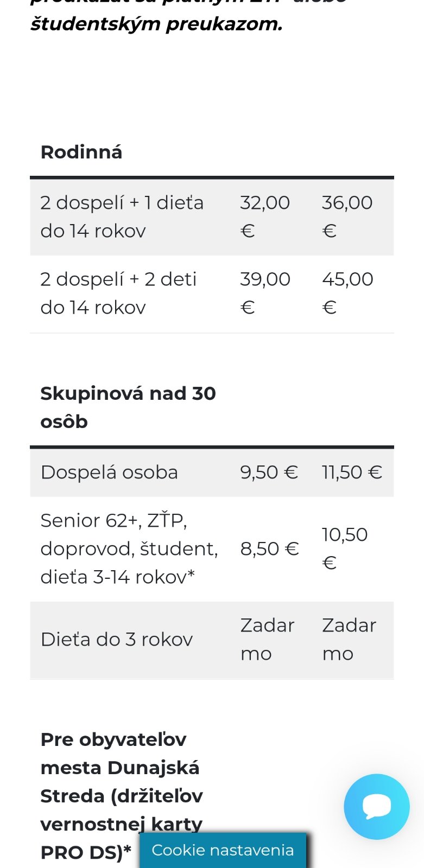This screenshot has height=868, width=424.
Task: Select the "Dospelá osoba" row label
Action: pos(109,473)
